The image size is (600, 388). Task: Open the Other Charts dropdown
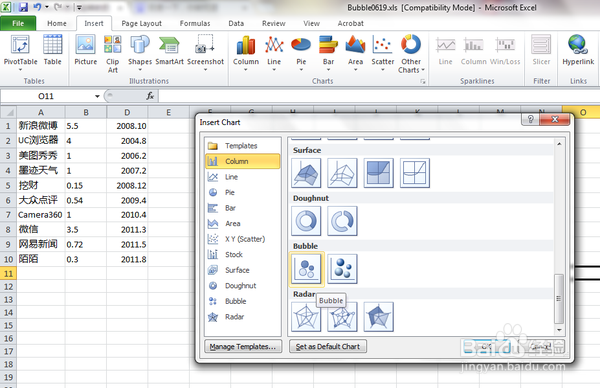click(x=411, y=54)
